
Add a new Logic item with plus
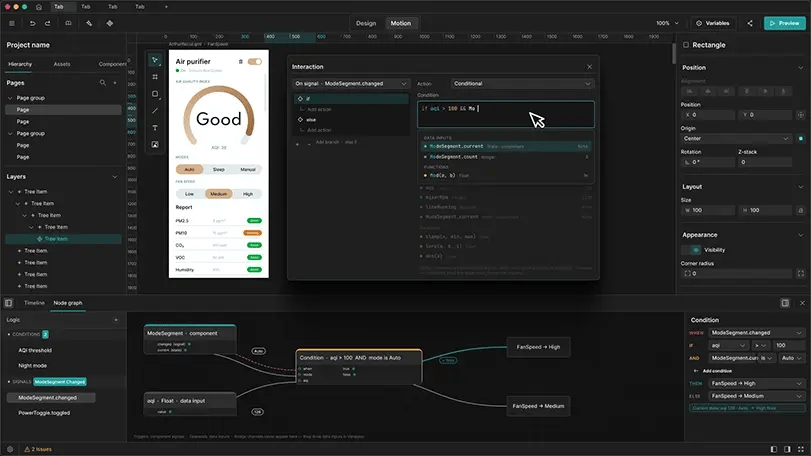(115, 320)
